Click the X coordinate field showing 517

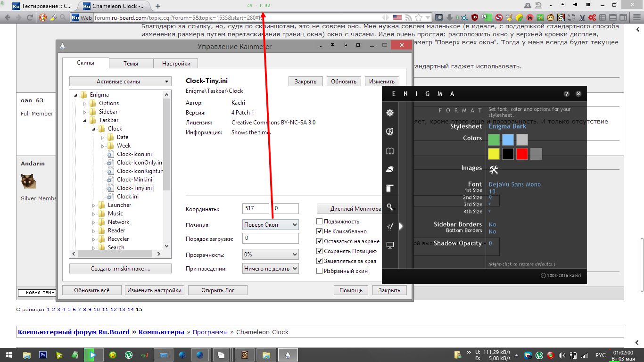pos(256,208)
